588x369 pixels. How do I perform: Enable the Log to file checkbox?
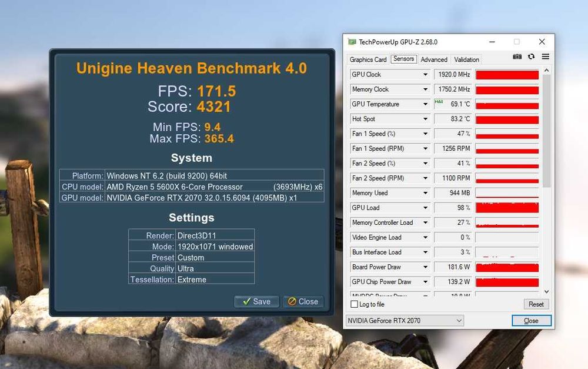pos(354,304)
